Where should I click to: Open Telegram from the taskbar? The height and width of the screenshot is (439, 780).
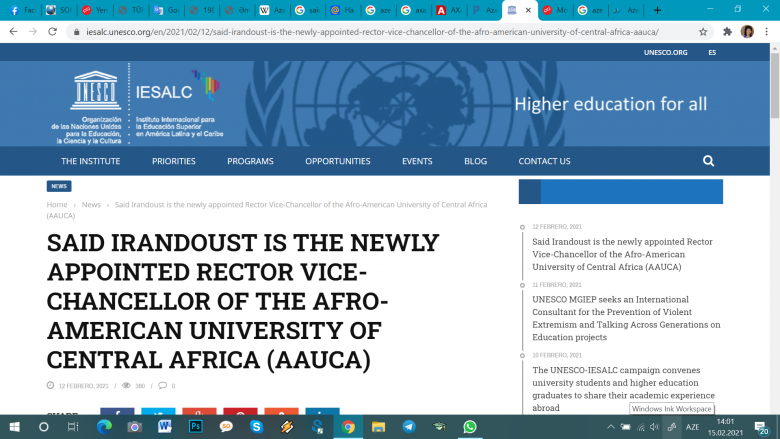(x=409, y=427)
